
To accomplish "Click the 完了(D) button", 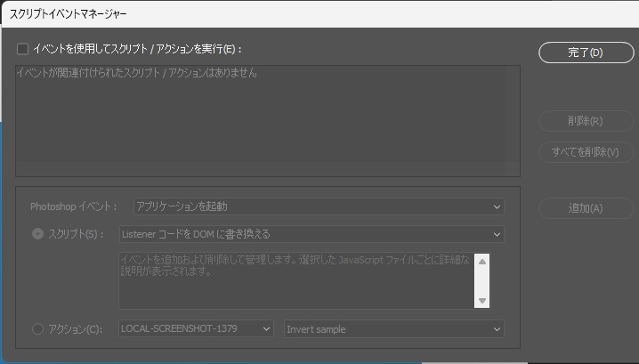I will (x=586, y=53).
